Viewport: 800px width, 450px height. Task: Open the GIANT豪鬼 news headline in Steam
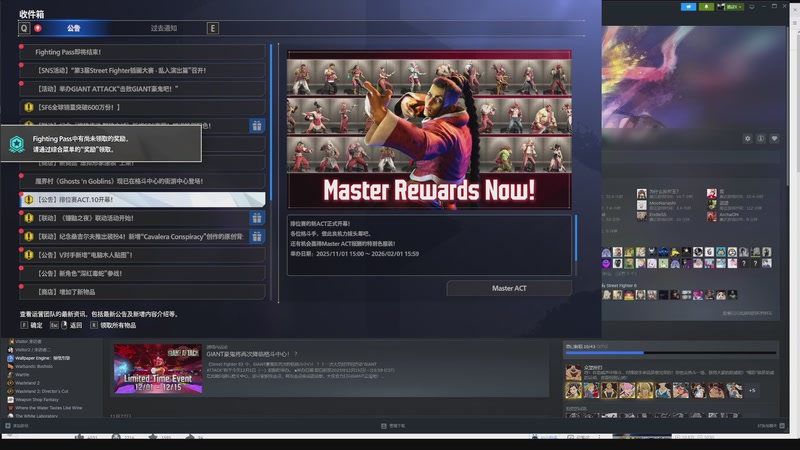[x=252, y=354]
